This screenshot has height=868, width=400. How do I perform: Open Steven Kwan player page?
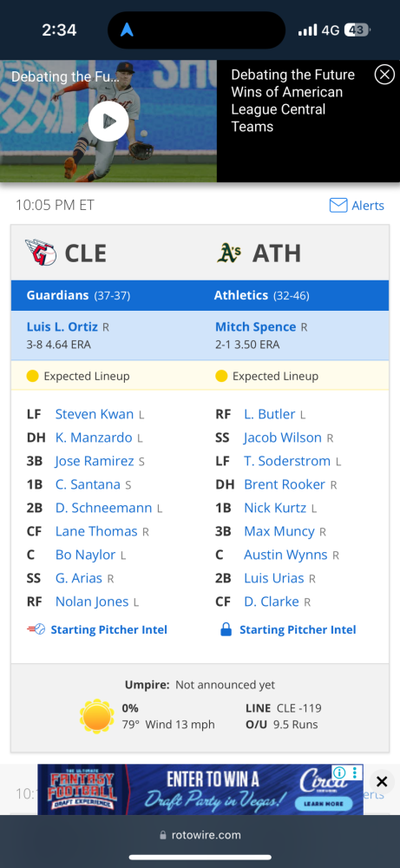pyautogui.click(x=95, y=414)
